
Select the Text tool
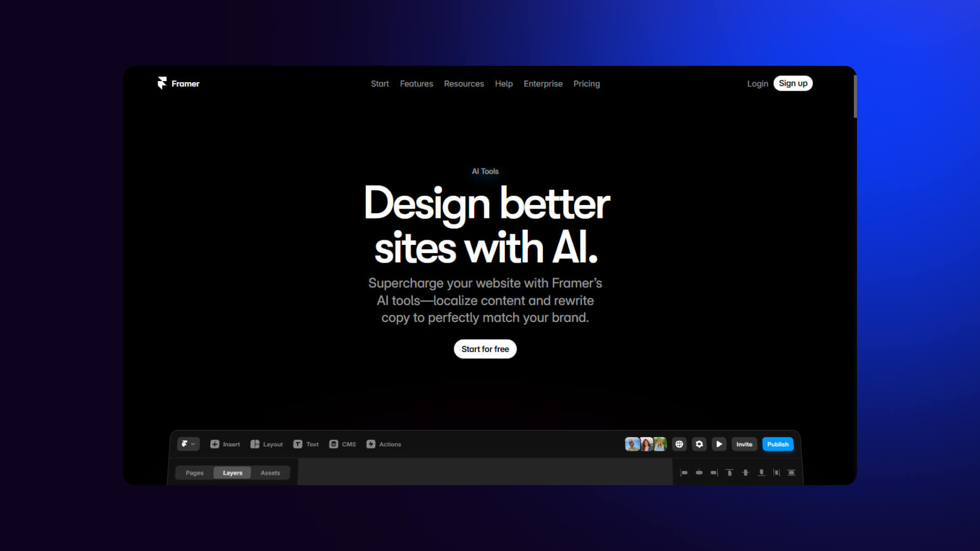(x=306, y=444)
